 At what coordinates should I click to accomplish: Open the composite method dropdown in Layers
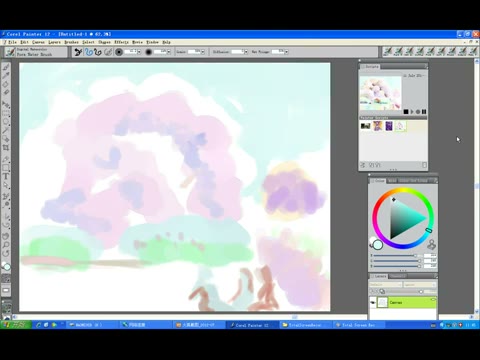pos(385,285)
